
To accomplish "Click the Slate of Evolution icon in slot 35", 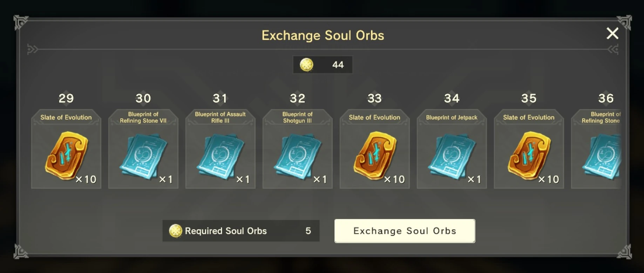I will tap(529, 155).
